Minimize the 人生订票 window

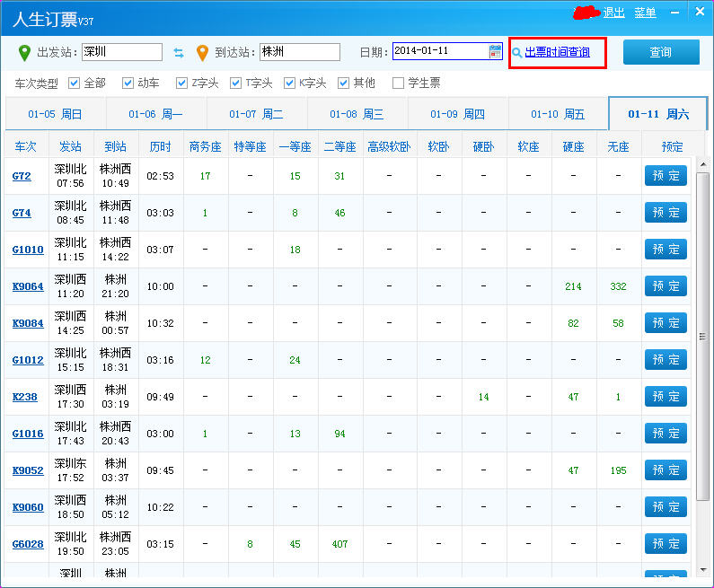(674, 13)
